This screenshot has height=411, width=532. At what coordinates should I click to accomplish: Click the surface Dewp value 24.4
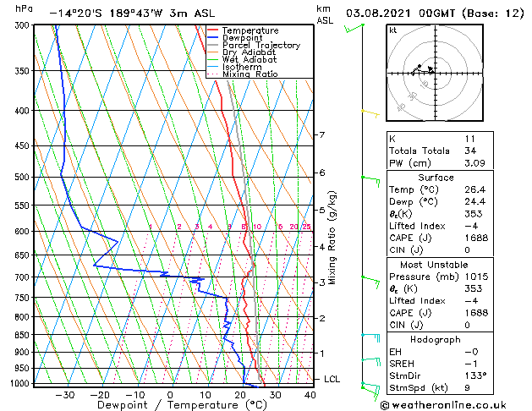(x=475, y=202)
